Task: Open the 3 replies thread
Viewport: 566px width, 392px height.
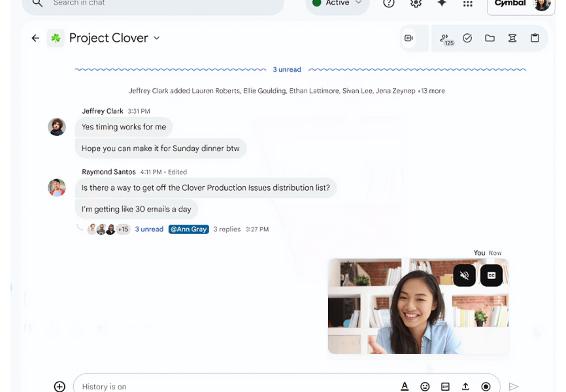Action: coord(227,229)
